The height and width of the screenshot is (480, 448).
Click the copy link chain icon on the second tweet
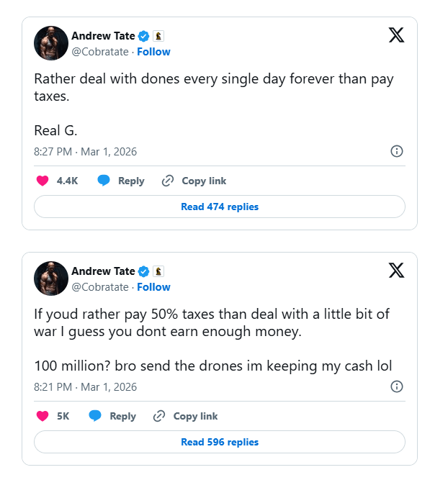coord(159,416)
